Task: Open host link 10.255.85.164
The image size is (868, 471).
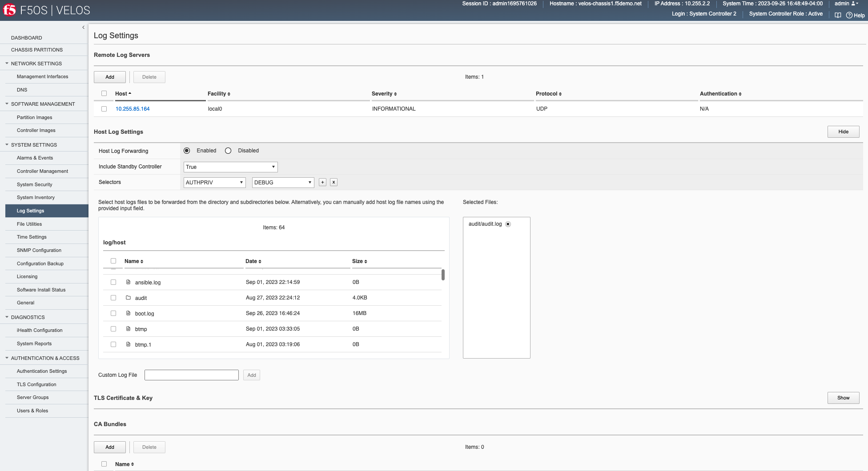Action: [133, 109]
